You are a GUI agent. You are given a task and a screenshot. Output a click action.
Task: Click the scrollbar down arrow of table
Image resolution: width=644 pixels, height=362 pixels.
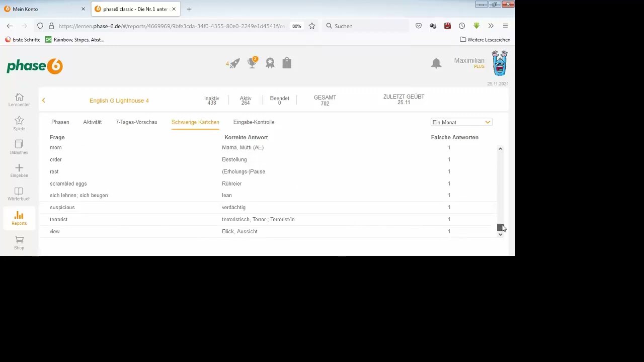click(x=500, y=234)
